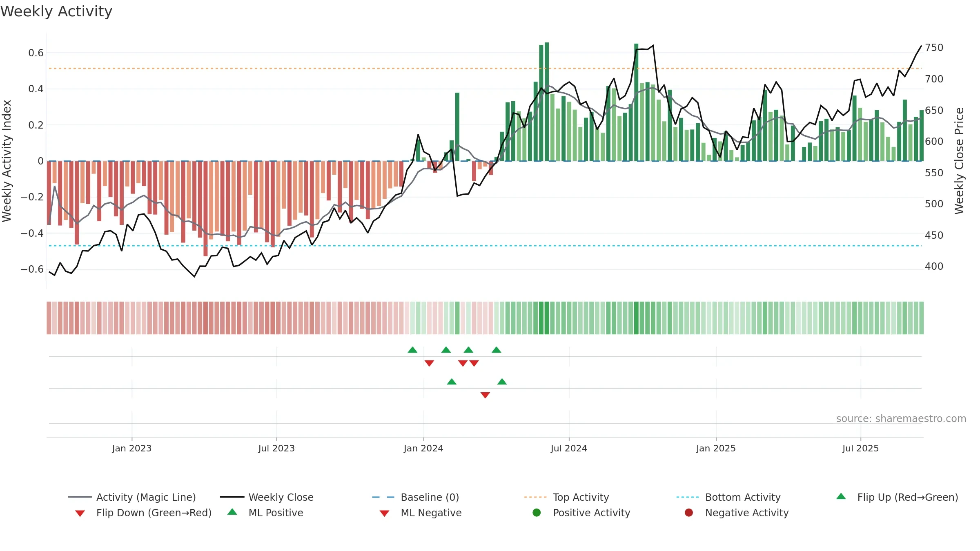This screenshot has width=980, height=551.
Task: Click the Weekly Close Price axis title
Action: (959, 161)
